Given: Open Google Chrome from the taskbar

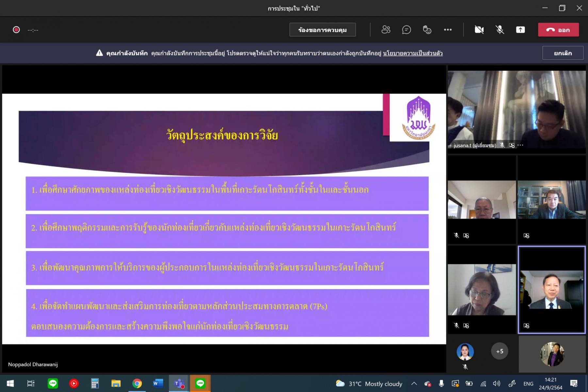Looking at the screenshot, I should 137,384.
